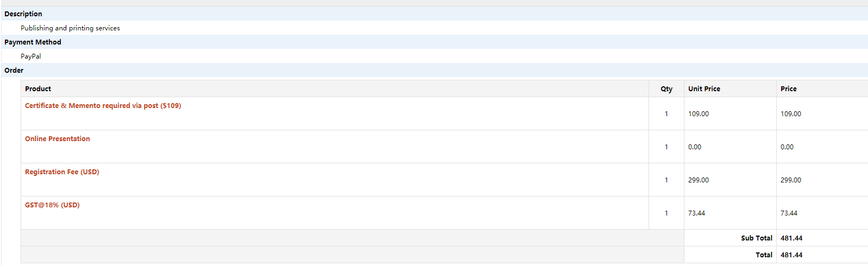
Task: Click the Order section heading
Action: pyautogui.click(x=14, y=71)
